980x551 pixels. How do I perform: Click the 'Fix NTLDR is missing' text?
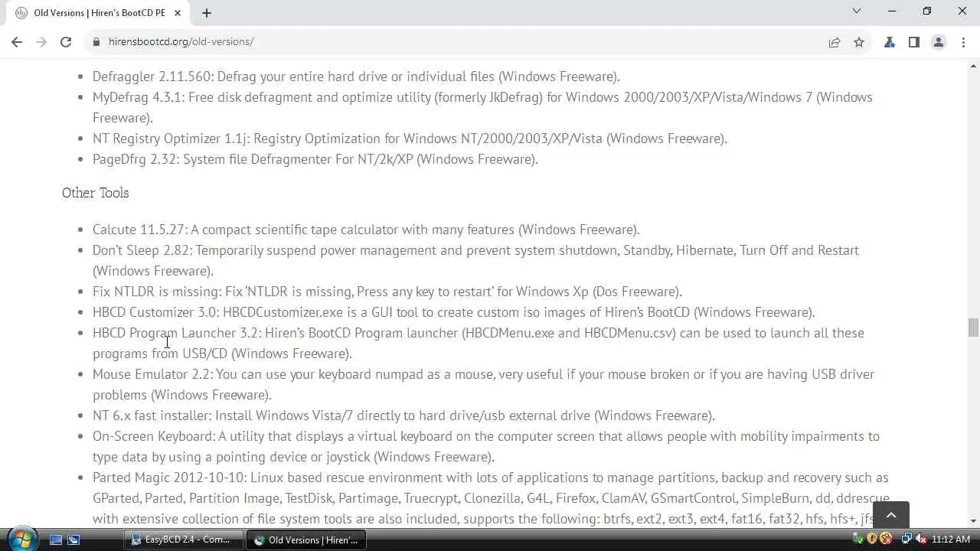(156, 292)
